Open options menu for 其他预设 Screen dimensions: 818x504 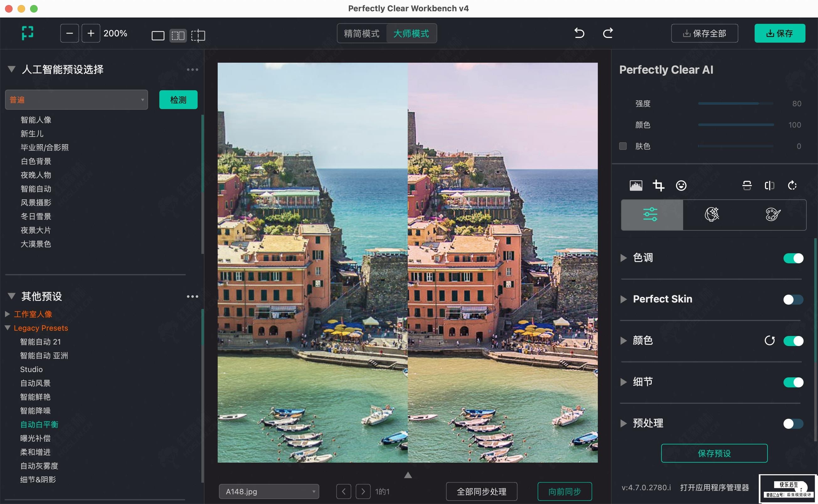[x=192, y=296]
